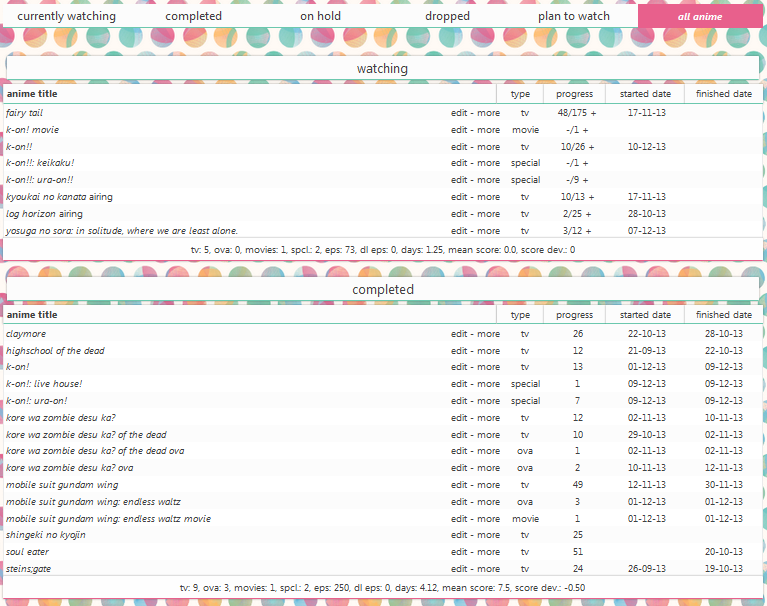Click more for kyoukai no kanata
Image resolution: width=767 pixels, height=606 pixels.
point(488,197)
